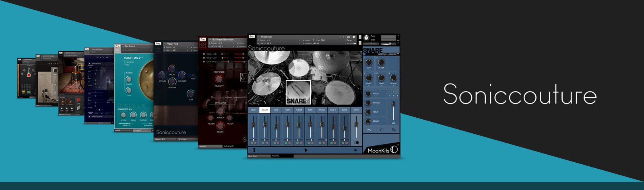
Task: Toggle the green solo button on Kick channel
Action: (x=252, y=143)
